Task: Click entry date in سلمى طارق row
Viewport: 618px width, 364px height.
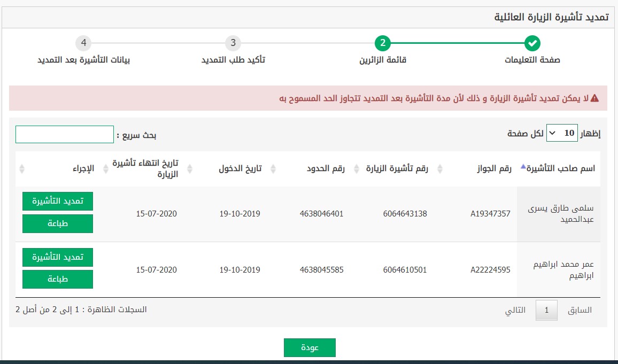Action: coord(240,214)
